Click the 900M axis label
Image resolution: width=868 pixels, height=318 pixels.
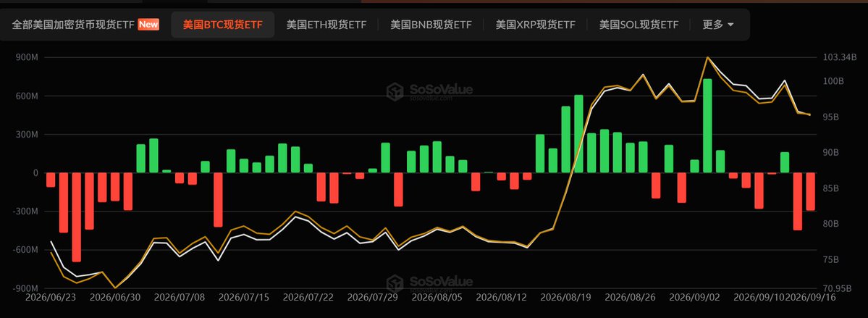(27, 58)
